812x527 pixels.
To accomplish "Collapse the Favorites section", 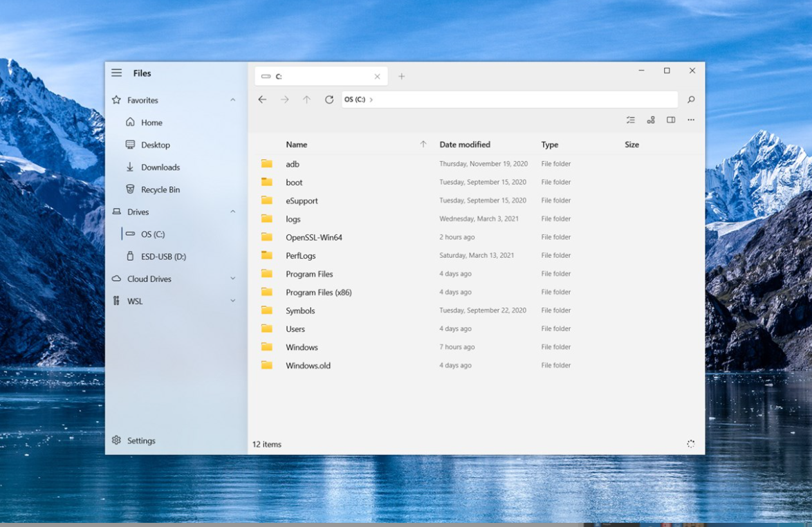I will pyautogui.click(x=232, y=100).
